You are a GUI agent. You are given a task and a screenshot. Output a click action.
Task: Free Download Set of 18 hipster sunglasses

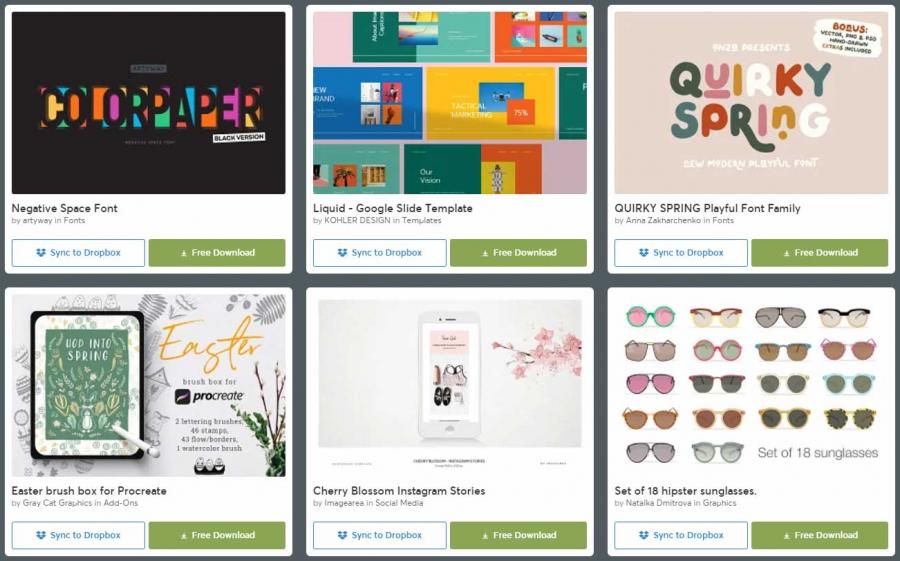pos(820,535)
